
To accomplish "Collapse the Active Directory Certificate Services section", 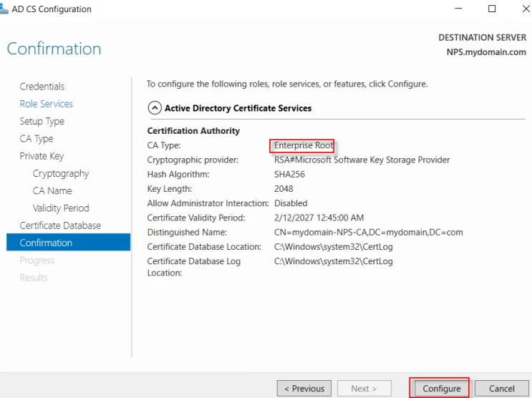I will 155,108.
